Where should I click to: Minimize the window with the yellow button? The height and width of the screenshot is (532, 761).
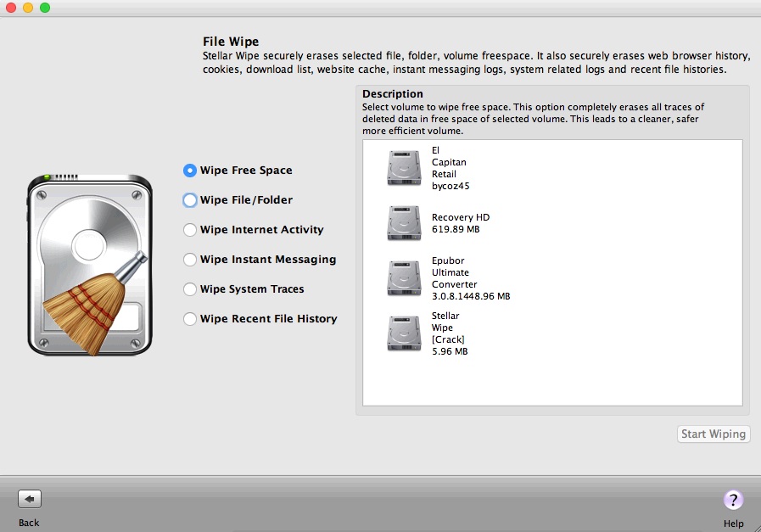tap(28, 8)
